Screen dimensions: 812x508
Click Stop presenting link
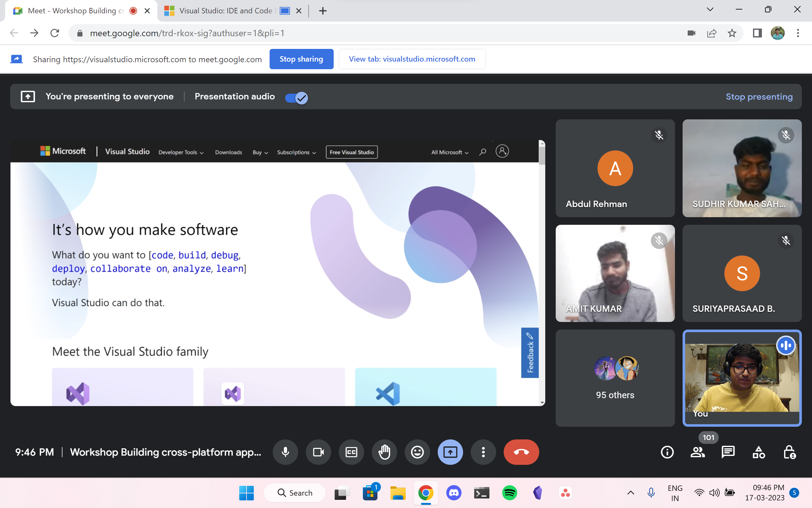759,97
